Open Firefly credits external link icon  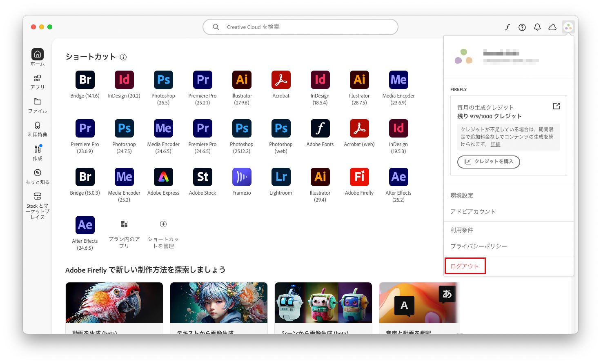(556, 106)
